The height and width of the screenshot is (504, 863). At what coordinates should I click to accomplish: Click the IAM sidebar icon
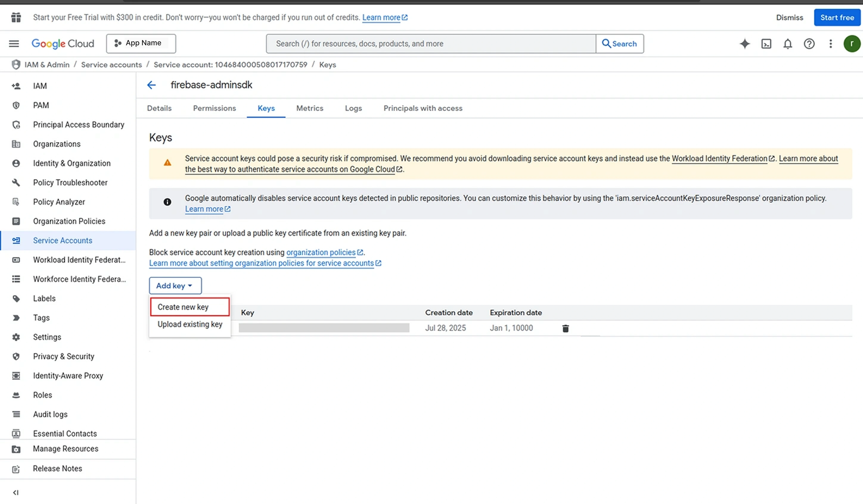[x=16, y=86]
